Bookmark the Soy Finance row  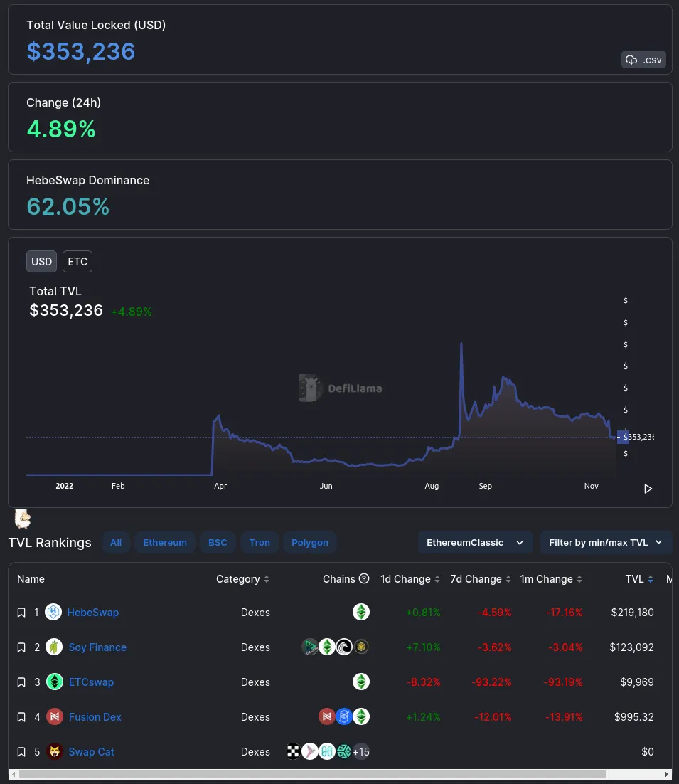pyautogui.click(x=21, y=647)
